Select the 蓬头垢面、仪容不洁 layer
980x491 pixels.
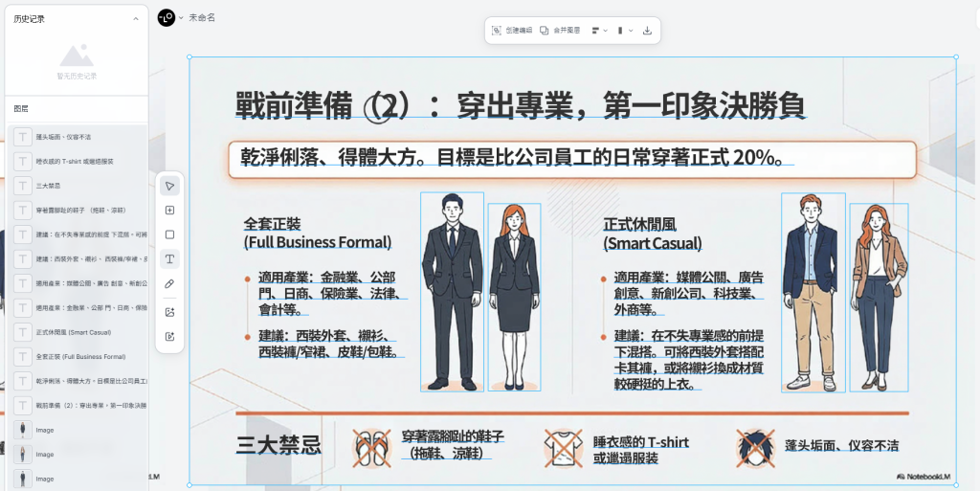pos(78,137)
